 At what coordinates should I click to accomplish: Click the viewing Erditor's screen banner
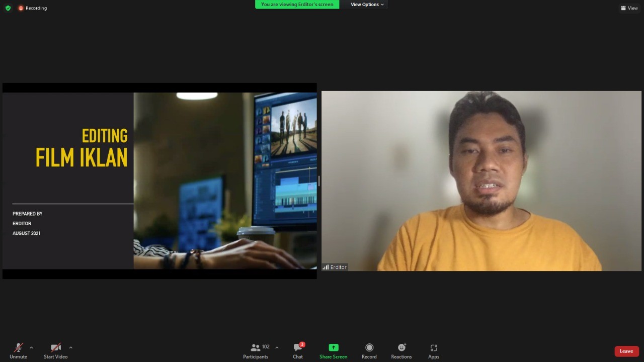coord(297,5)
